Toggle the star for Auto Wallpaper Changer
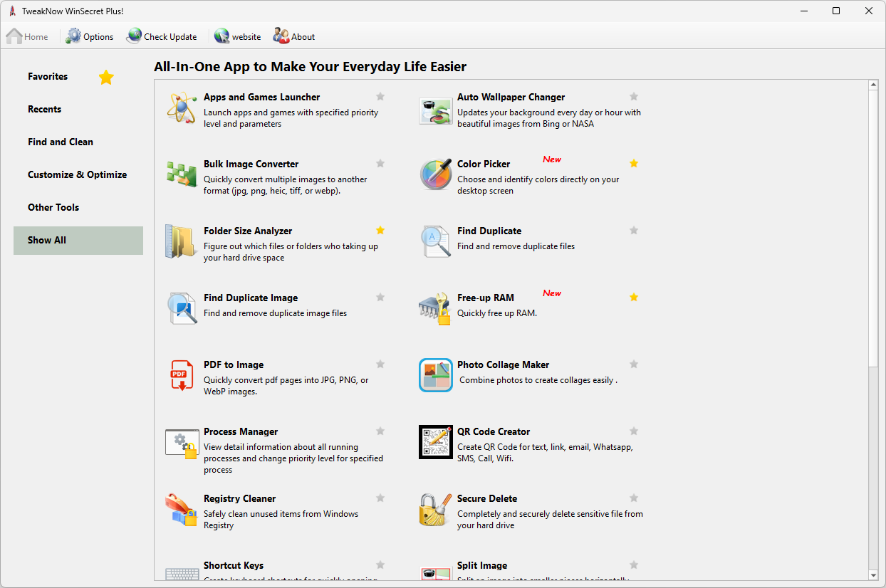 pos(634,97)
